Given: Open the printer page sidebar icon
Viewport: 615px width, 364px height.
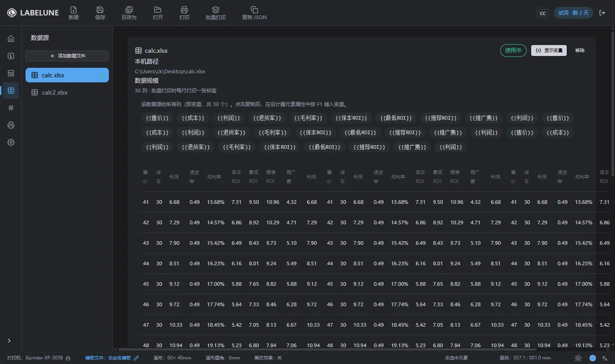Looking at the screenshot, I should coord(11,125).
